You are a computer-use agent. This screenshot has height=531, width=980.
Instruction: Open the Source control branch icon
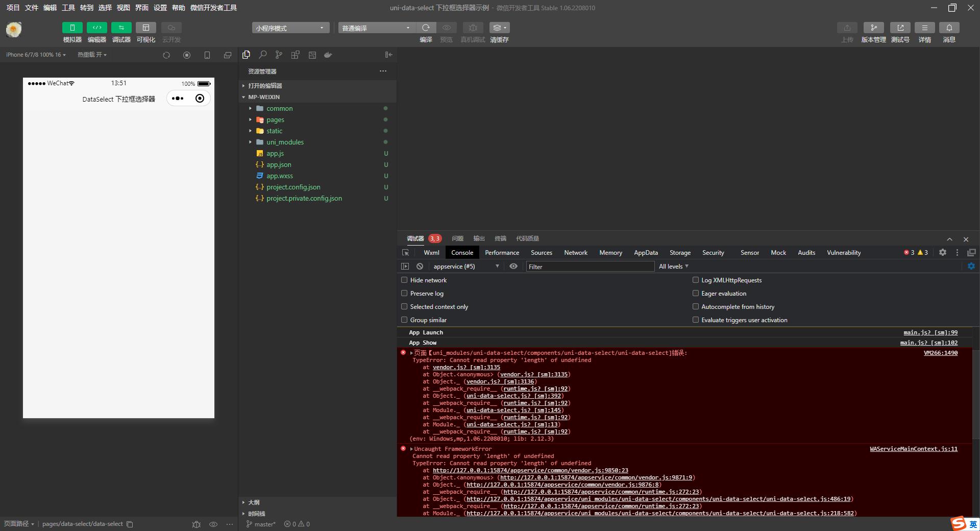click(279, 55)
